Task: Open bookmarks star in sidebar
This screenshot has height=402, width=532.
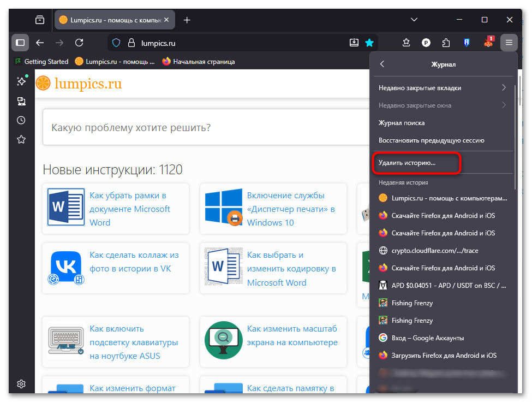Action: [x=21, y=139]
